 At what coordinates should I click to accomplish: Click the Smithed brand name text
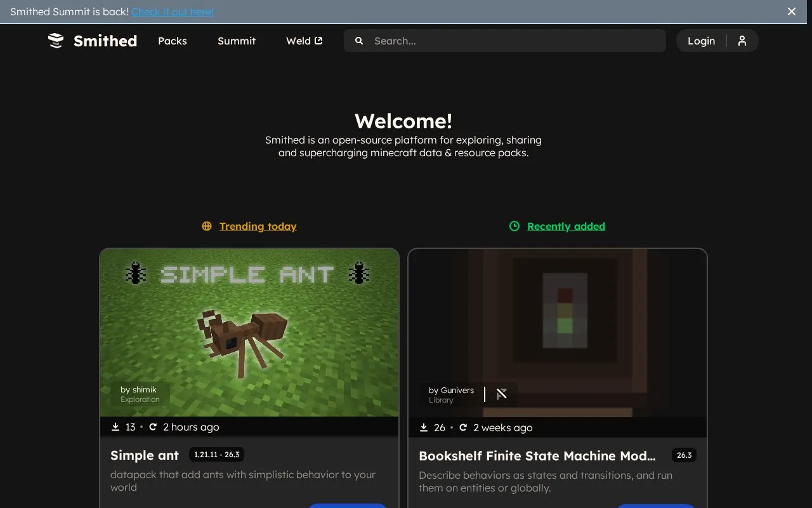[x=105, y=41]
